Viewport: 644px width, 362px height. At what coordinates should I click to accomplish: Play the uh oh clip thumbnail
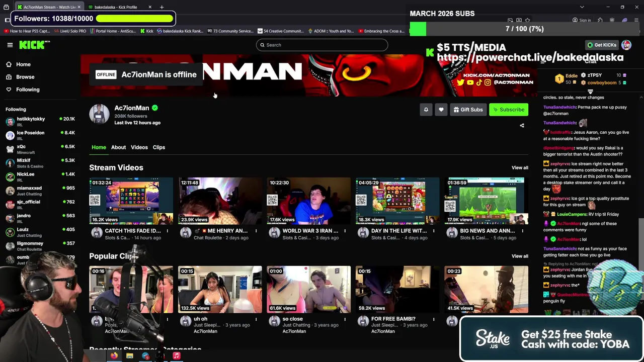click(220, 289)
